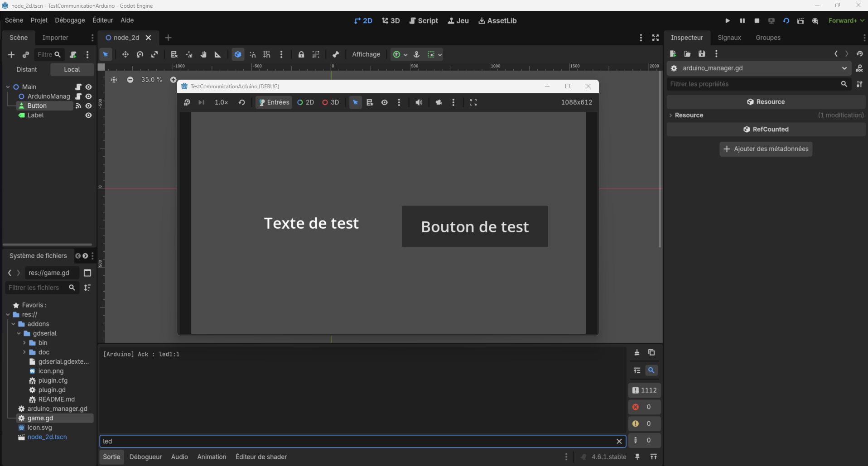Instantiate a child scene link icon

(26, 54)
